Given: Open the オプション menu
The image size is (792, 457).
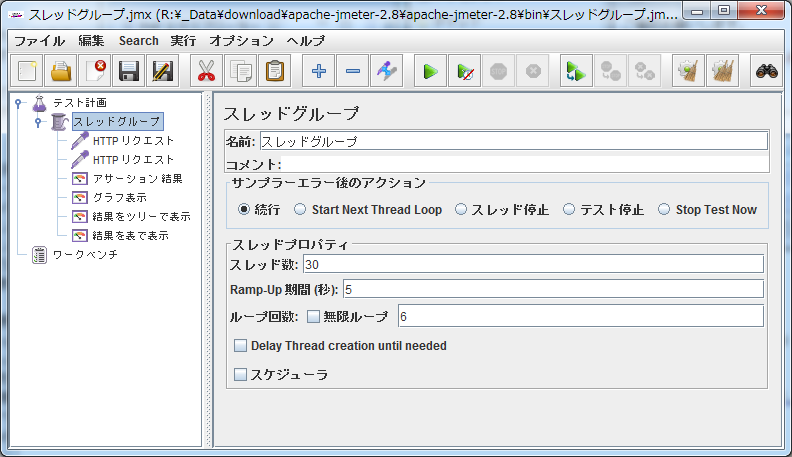Looking at the screenshot, I should coord(241,41).
